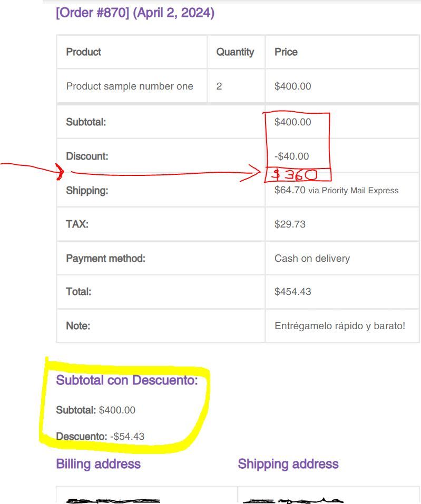Click the Shipping address heading
The width and height of the screenshot is (421, 504).
click(288, 464)
